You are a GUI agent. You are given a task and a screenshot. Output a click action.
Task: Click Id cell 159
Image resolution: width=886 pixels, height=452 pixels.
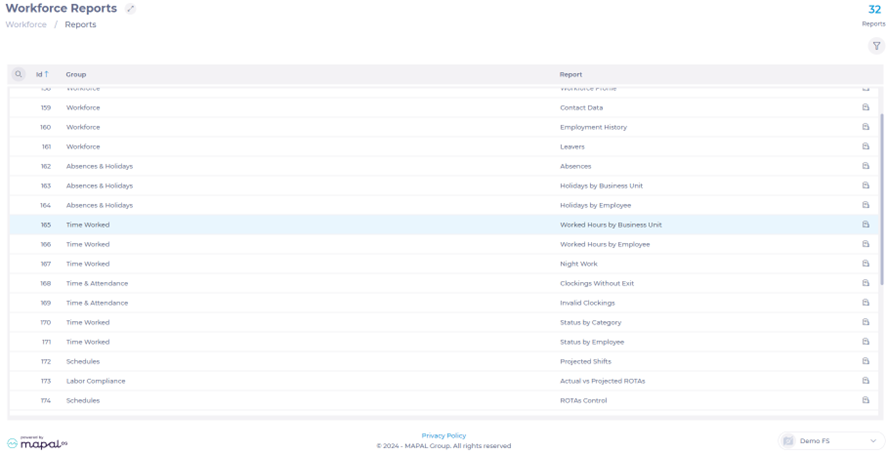[46, 107]
